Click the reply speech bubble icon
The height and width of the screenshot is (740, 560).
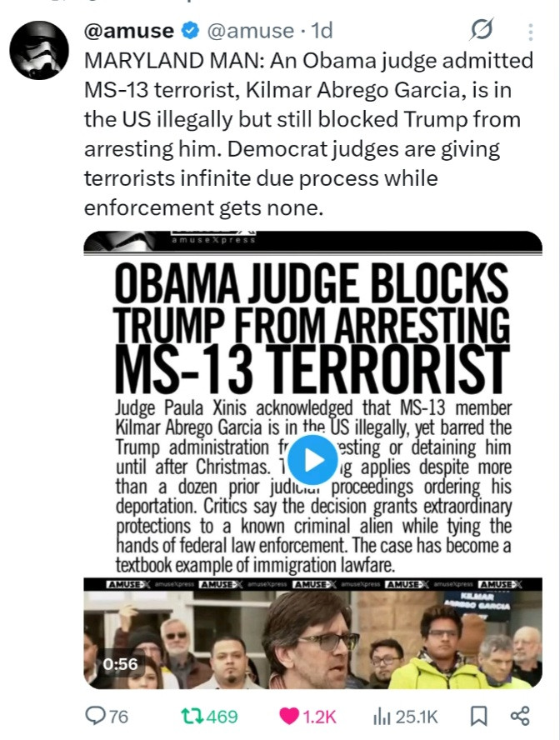click(x=95, y=716)
